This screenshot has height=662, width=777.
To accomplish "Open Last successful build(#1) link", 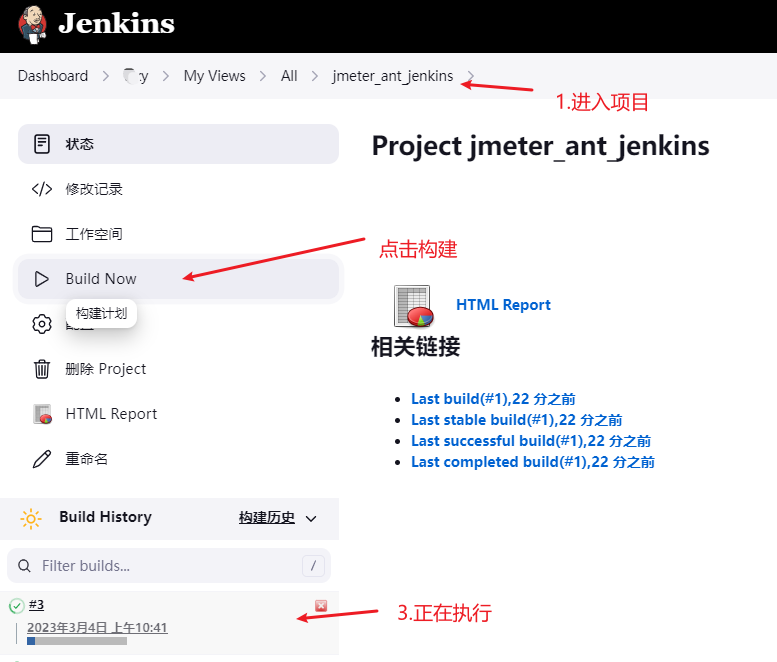I will coord(531,441).
